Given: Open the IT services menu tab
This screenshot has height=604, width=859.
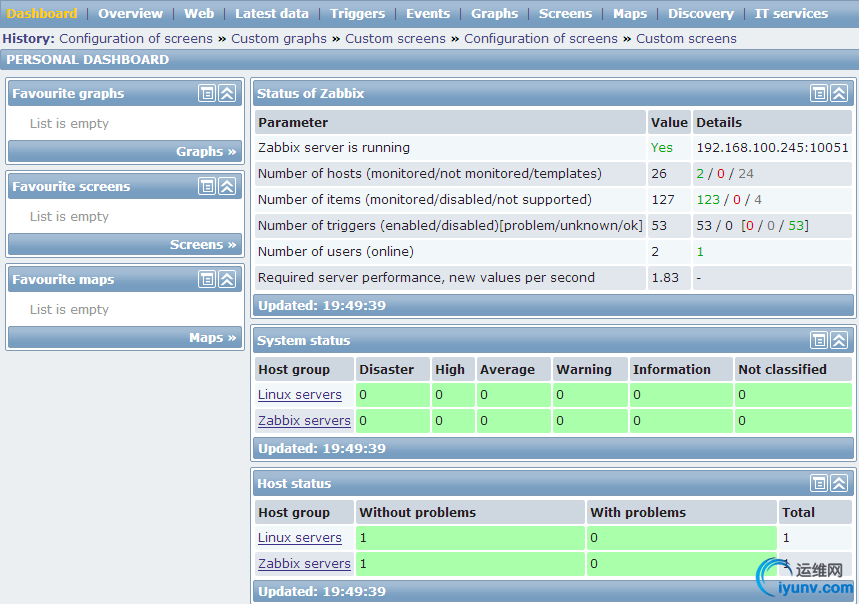Looking at the screenshot, I should pos(791,14).
